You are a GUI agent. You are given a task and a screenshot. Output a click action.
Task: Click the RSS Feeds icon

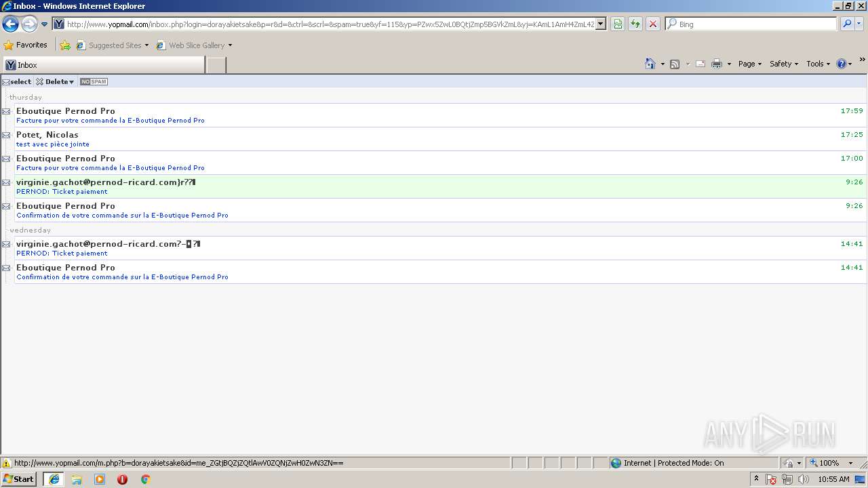[x=675, y=64]
